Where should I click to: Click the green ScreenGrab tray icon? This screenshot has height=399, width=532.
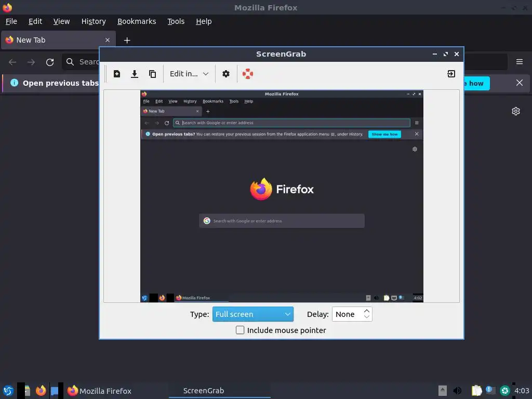(x=505, y=391)
